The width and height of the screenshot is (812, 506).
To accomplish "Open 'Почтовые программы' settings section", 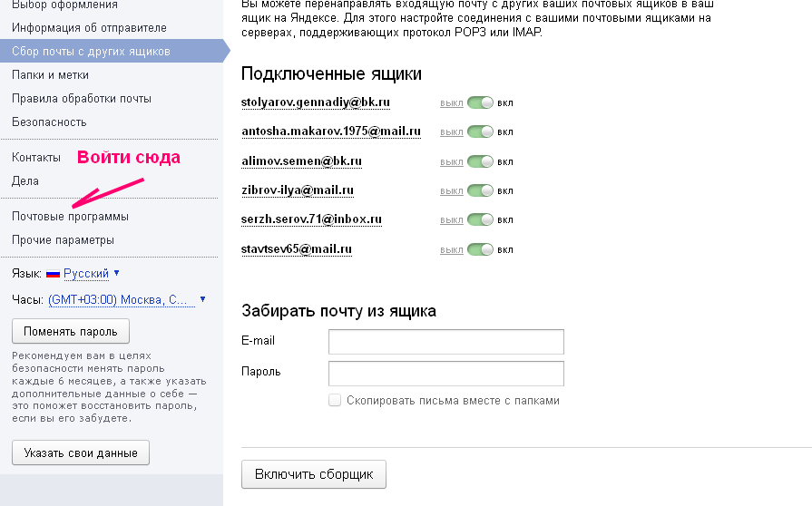I will click(70, 217).
